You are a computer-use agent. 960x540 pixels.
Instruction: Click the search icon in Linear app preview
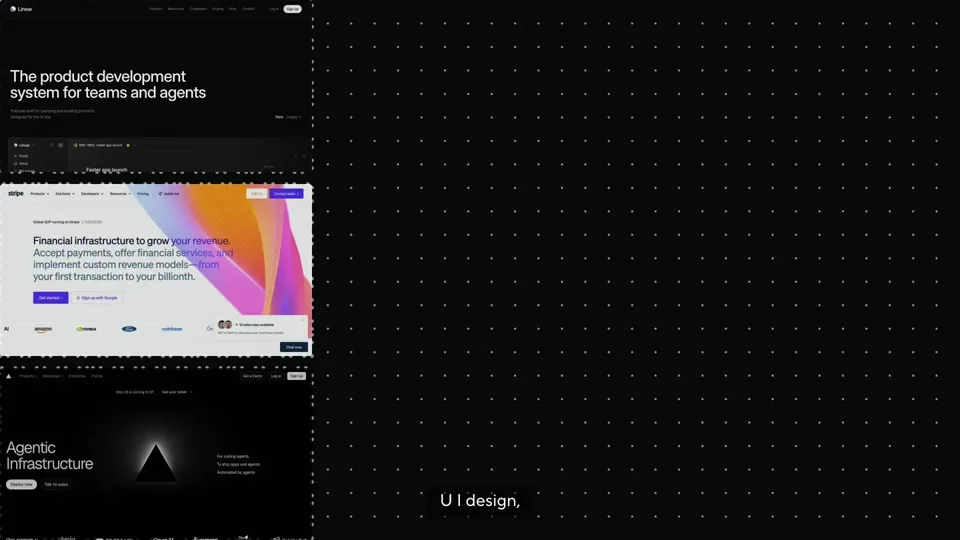(51, 145)
